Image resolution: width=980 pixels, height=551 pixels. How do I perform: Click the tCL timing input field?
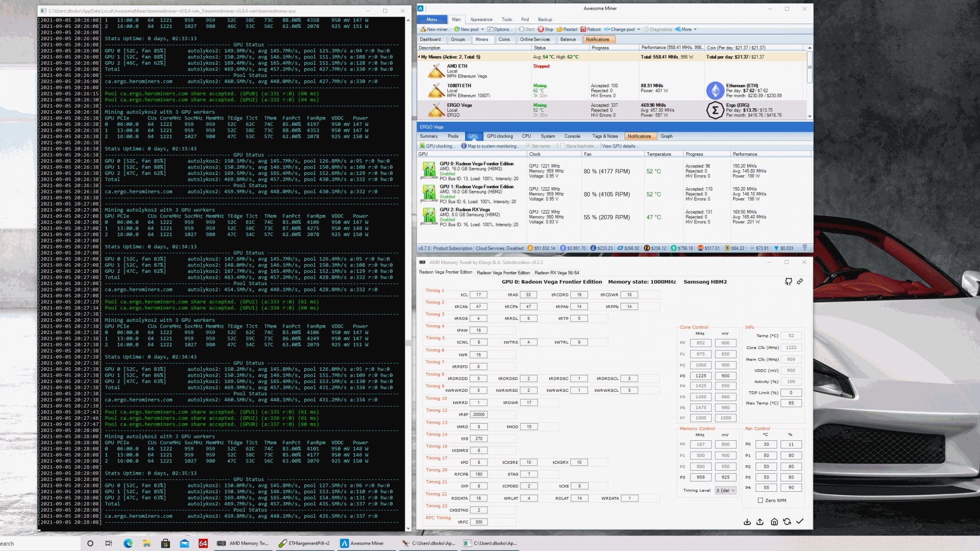[x=478, y=295]
